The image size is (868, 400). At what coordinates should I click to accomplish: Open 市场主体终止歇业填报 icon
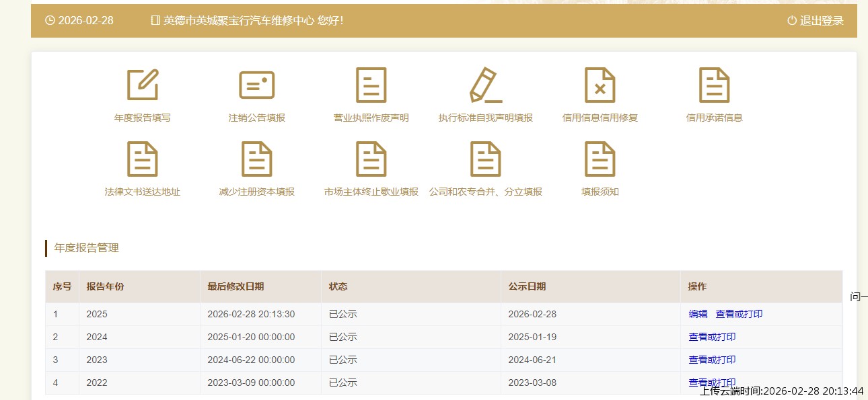[371, 159]
